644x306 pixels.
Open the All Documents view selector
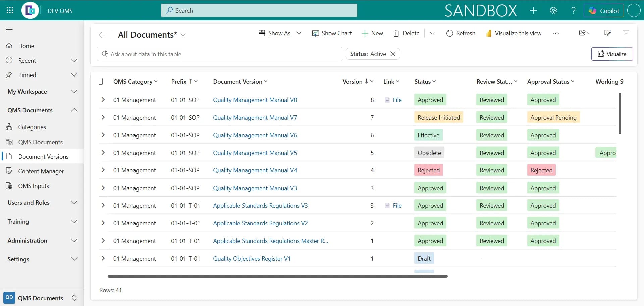tap(152, 35)
